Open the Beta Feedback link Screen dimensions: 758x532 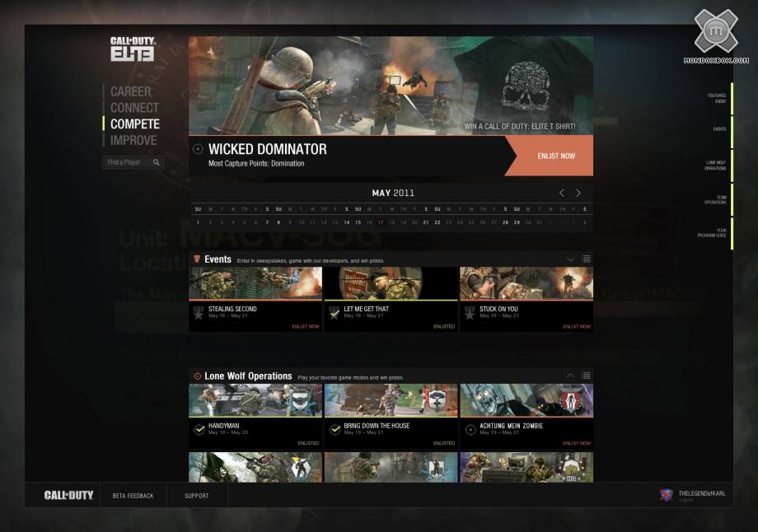tap(133, 496)
